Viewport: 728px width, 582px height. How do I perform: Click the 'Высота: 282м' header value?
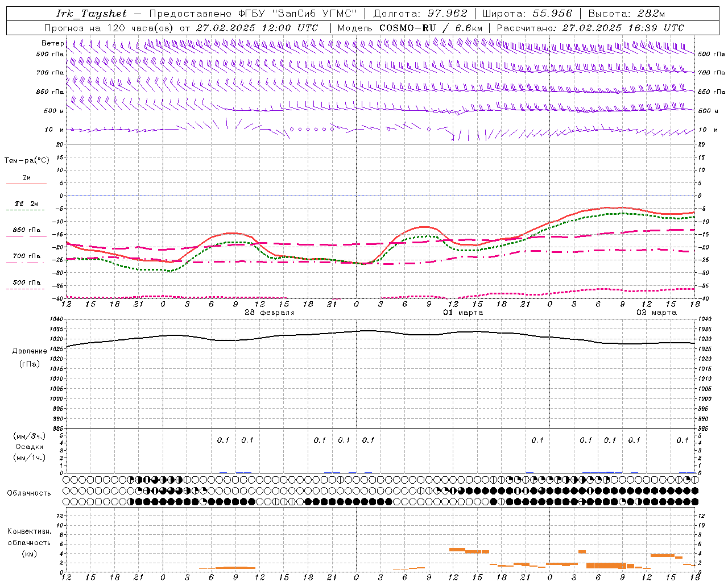(x=627, y=14)
